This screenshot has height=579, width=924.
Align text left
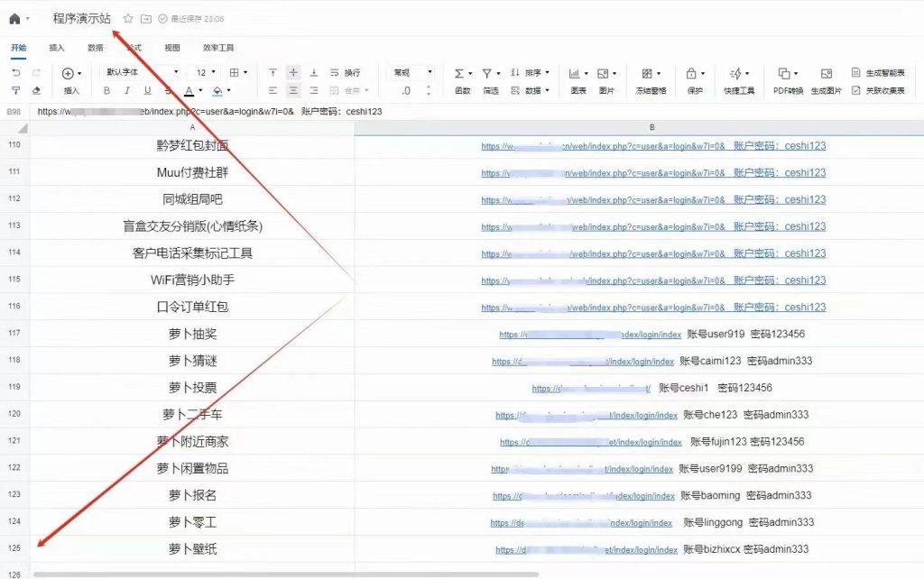pos(273,91)
